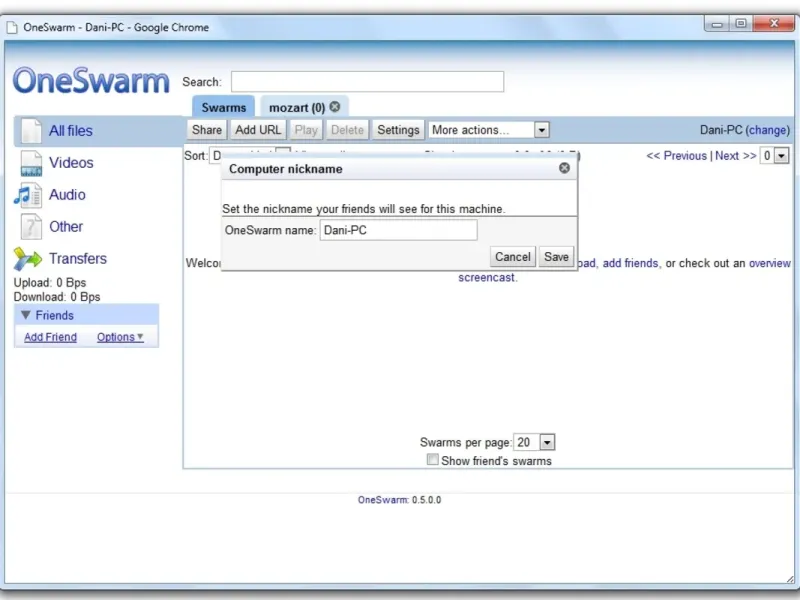This screenshot has height=600, width=800.
Task: Open the Settings button
Action: pos(398,130)
